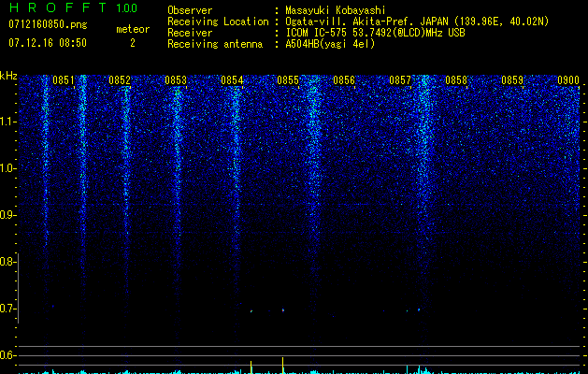Click the 0854 time marker
588x374 pixels.
[x=232, y=80]
